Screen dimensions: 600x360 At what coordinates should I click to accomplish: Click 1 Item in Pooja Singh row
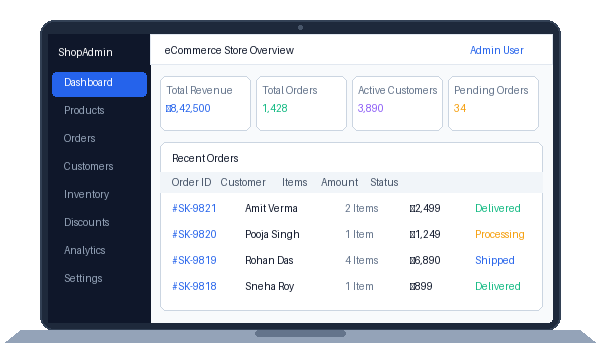click(x=359, y=234)
